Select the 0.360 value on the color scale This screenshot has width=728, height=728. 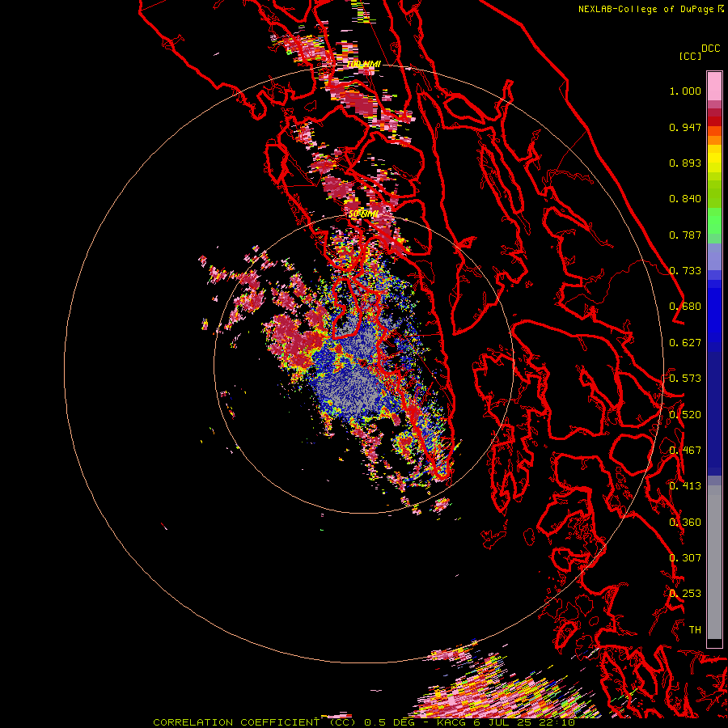click(x=685, y=523)
